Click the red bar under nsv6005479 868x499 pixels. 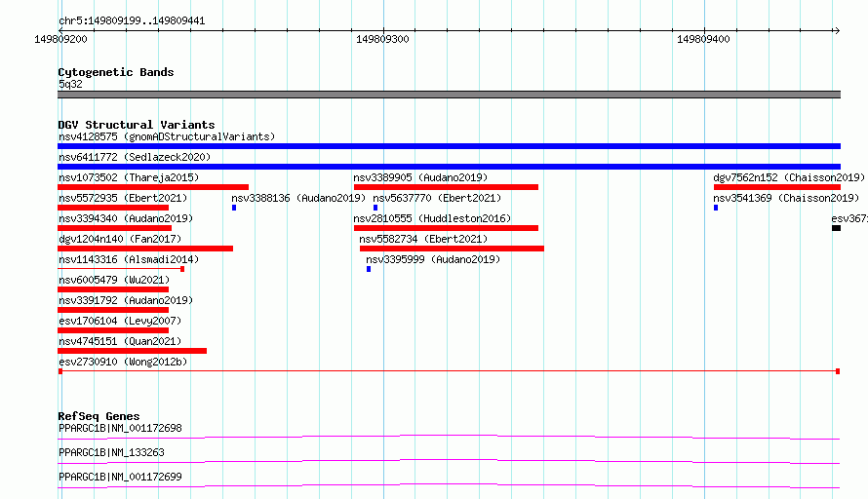[x=113, y=289]
